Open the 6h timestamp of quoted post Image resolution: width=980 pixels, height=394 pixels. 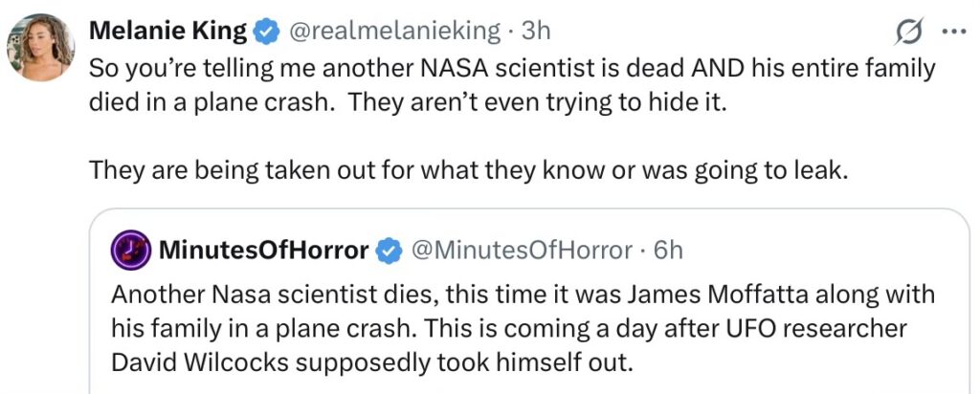(x=668, y=251)
